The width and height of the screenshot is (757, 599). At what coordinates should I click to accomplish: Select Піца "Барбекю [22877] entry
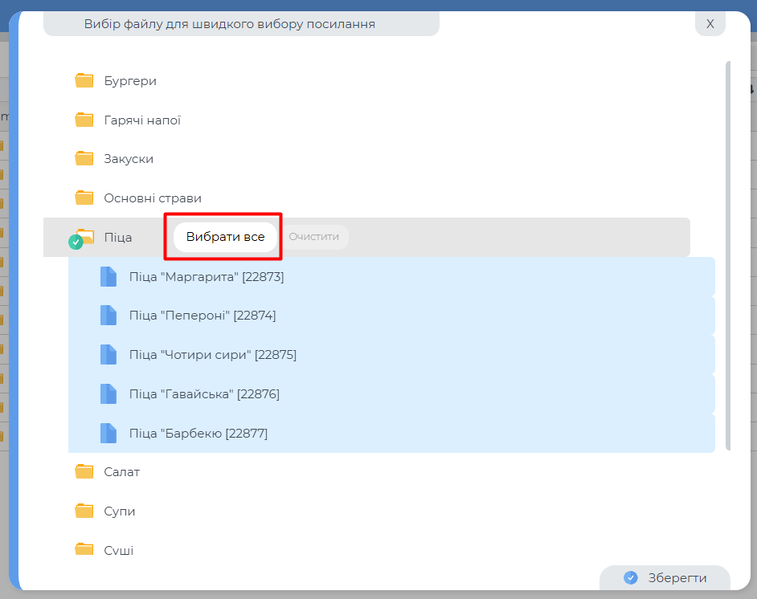198,433
